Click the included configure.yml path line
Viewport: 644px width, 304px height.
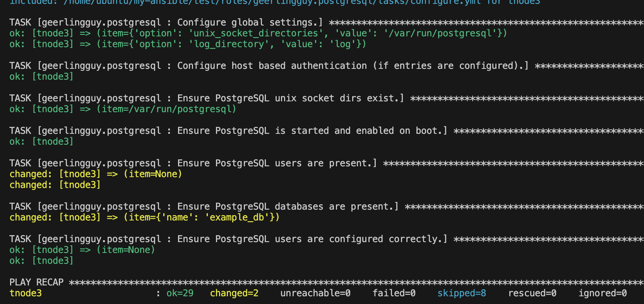coord(275,2)
